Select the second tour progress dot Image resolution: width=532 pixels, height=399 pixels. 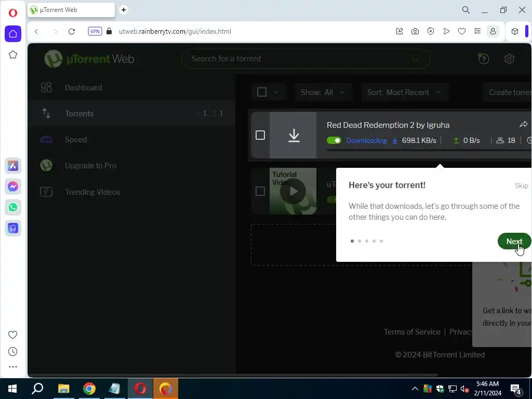pos(360,241)
